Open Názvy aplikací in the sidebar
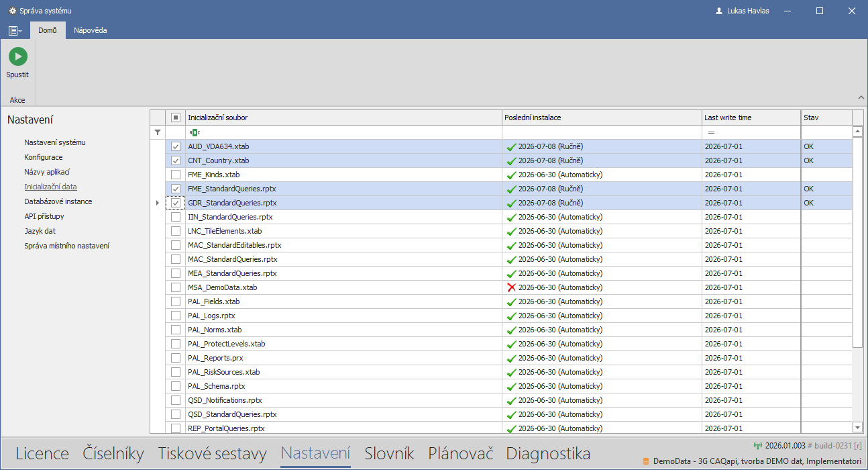868x470 pixels. (x=47, y=172)
